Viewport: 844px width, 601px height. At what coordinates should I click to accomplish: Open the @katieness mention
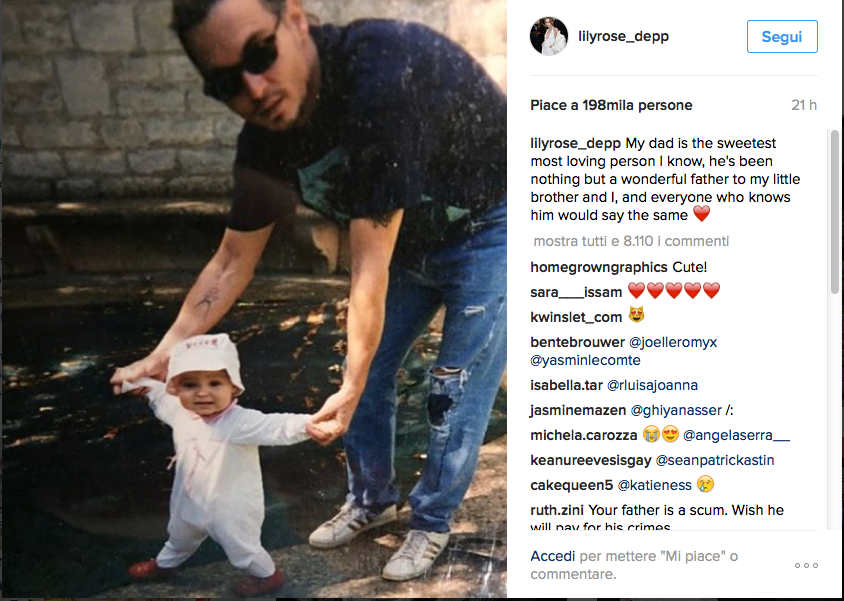(654, 485)
